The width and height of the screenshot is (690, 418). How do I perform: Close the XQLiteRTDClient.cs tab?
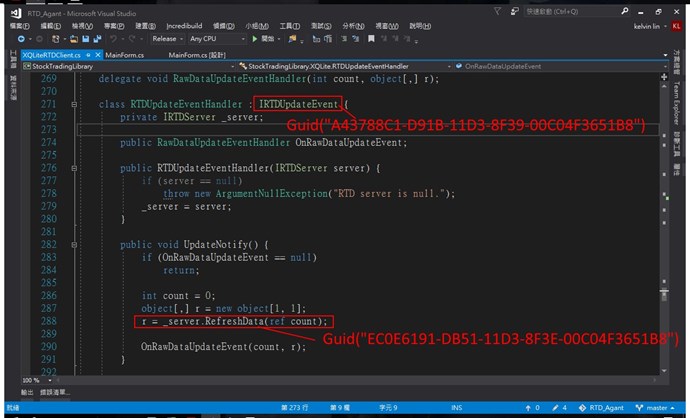[x=95, y=54]
